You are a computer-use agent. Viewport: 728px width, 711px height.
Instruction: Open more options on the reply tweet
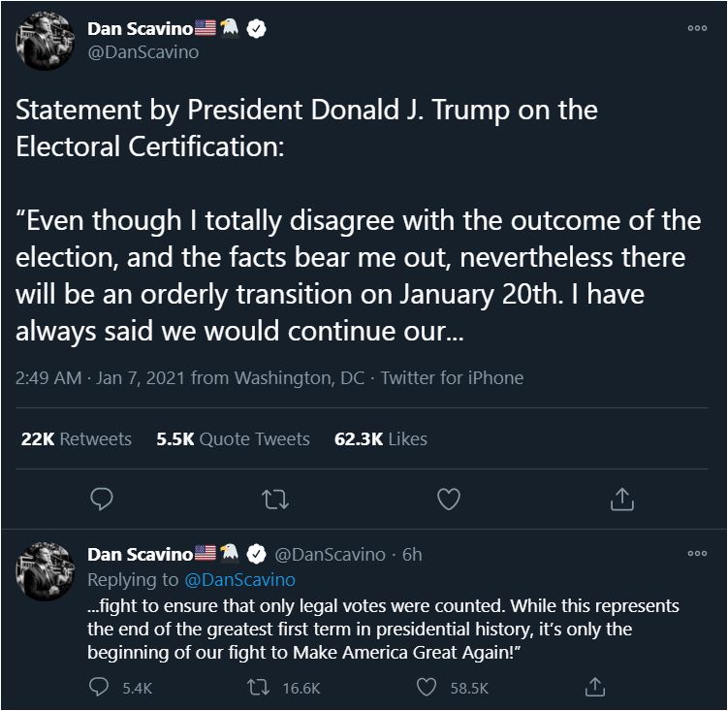point(697,554)
